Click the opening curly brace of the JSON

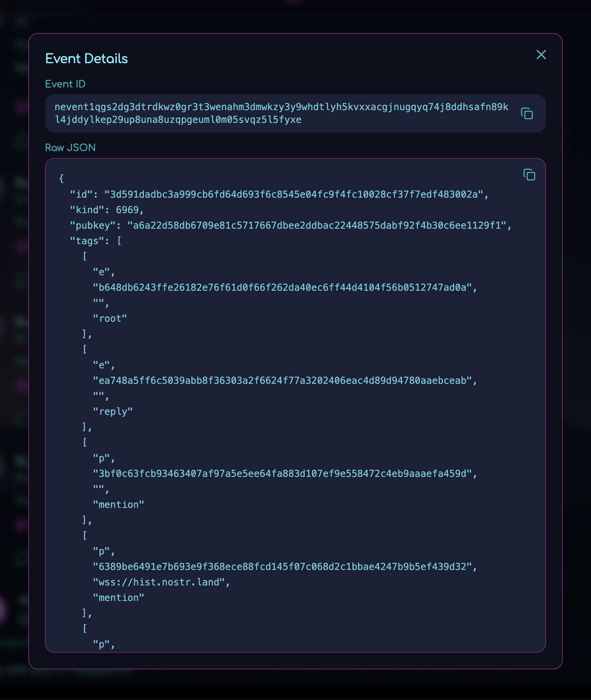61,179
